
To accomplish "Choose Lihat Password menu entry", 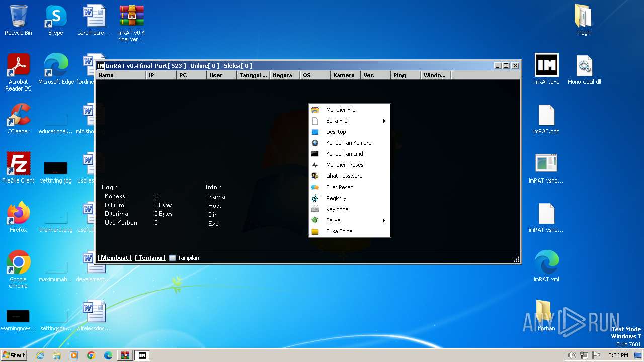I will click(x=350, y=176).
